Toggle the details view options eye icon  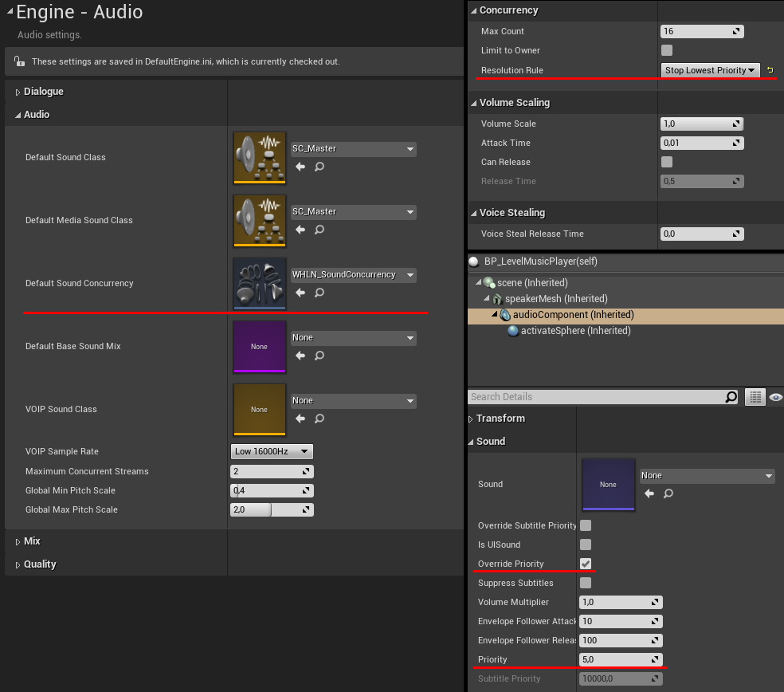pos(775,397)
